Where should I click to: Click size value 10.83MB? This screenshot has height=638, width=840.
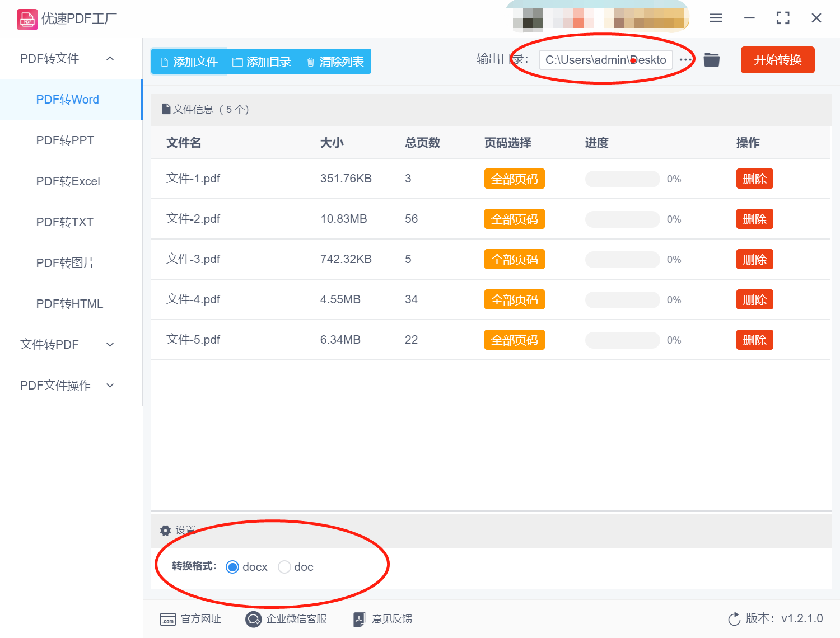(344, 219)
